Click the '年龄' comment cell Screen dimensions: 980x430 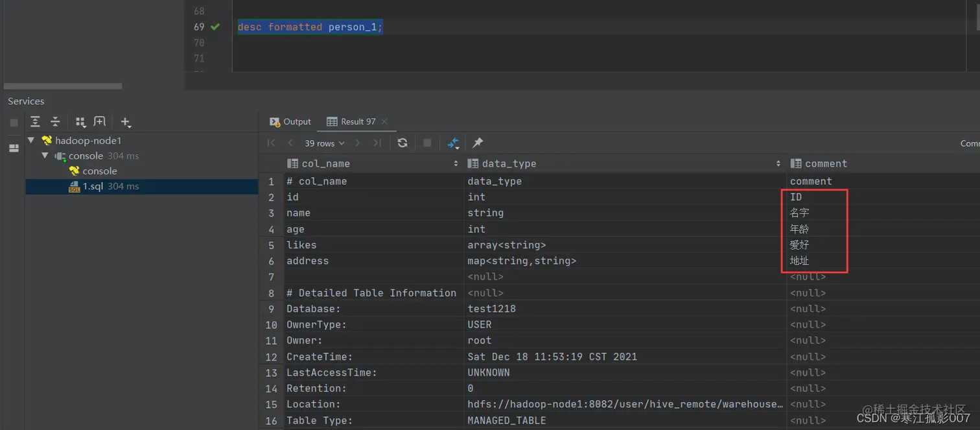[x=884, y=229]
